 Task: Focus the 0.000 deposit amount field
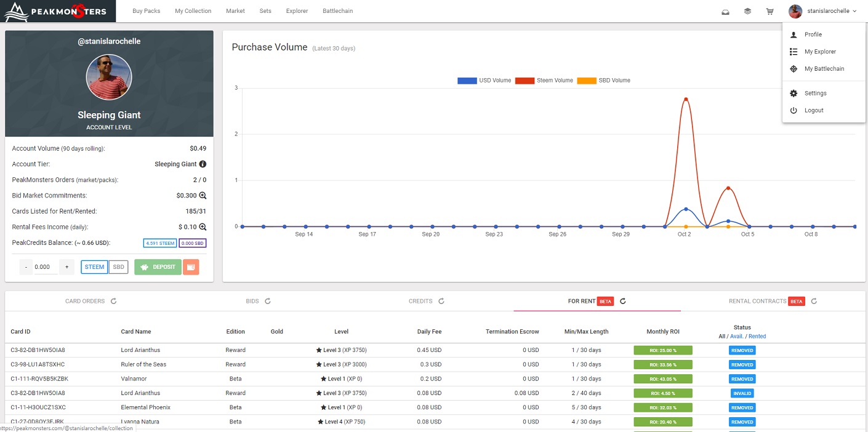47,267
